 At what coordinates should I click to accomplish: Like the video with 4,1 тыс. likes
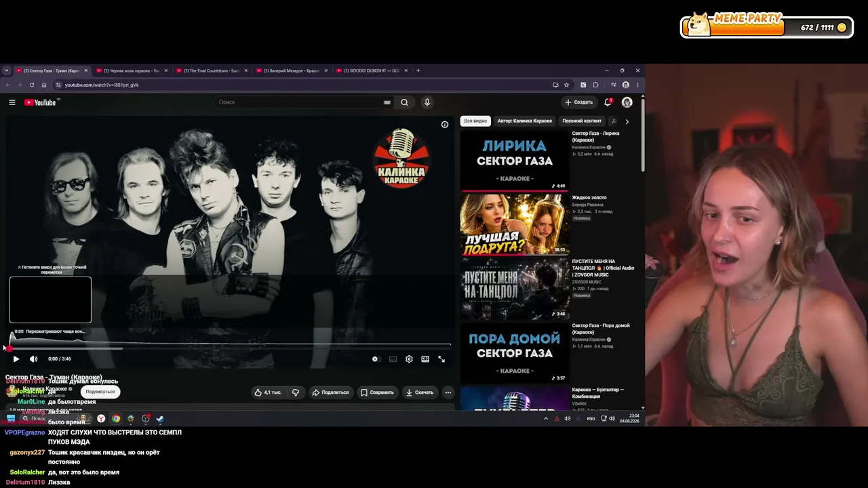pyautogui.click(x=268, y=392)
